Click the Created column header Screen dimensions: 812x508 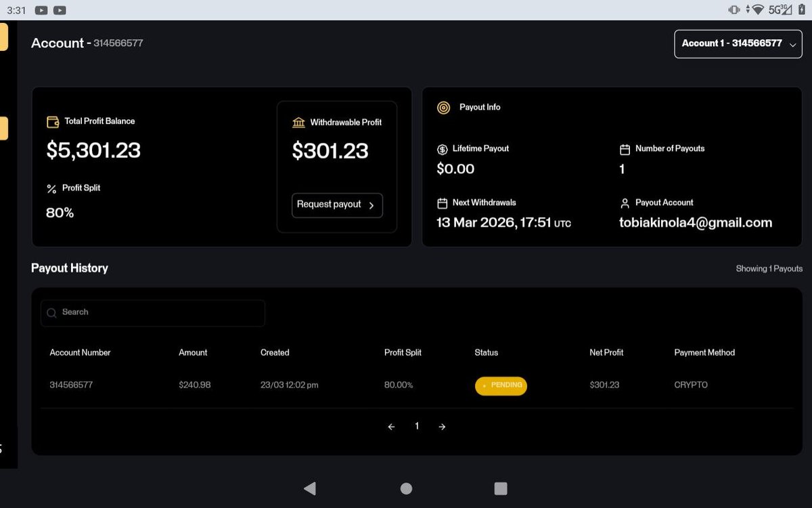275,353
